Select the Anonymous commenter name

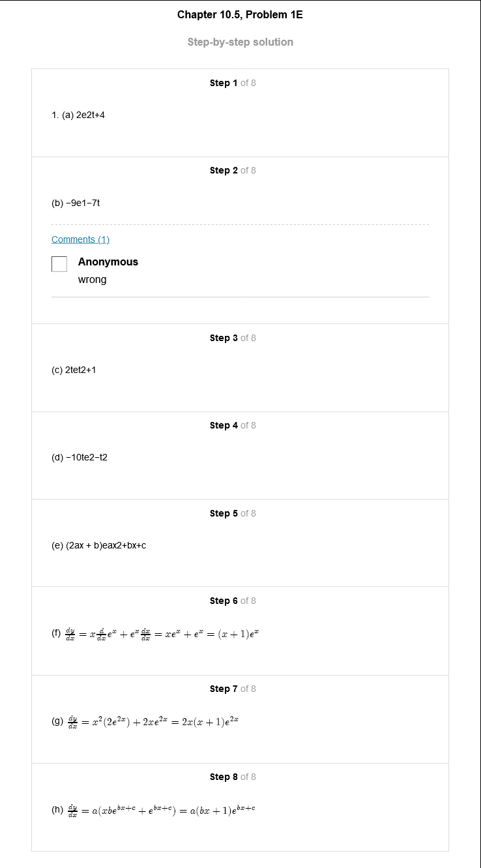point(108,262)
